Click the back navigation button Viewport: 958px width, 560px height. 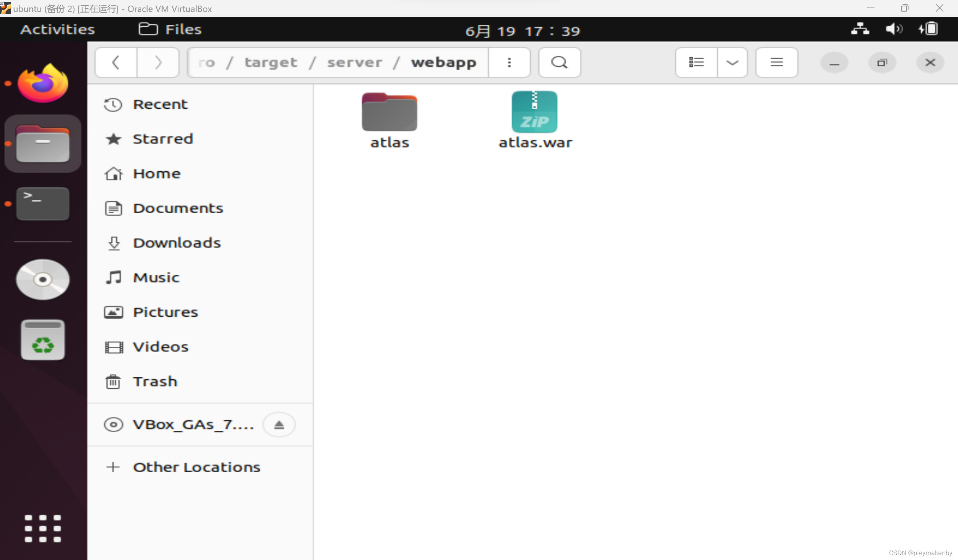tap(116, 61)
